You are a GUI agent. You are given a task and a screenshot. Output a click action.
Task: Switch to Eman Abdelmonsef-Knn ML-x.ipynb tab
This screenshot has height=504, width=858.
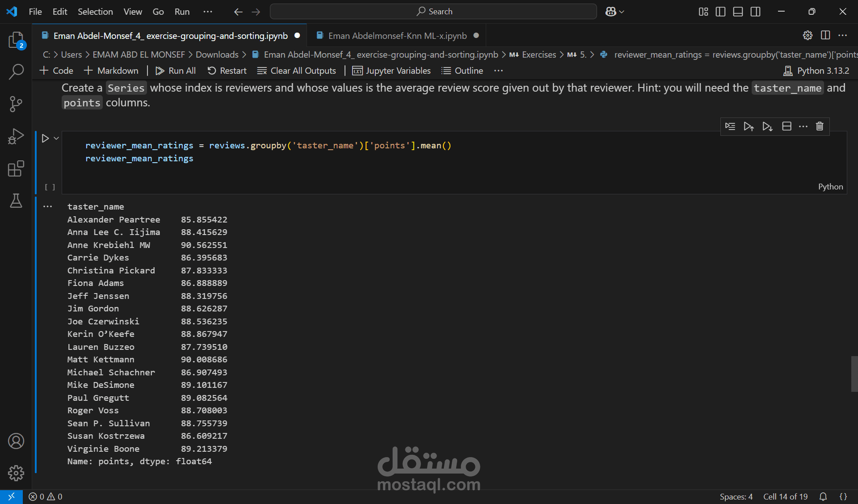[397, 36]
